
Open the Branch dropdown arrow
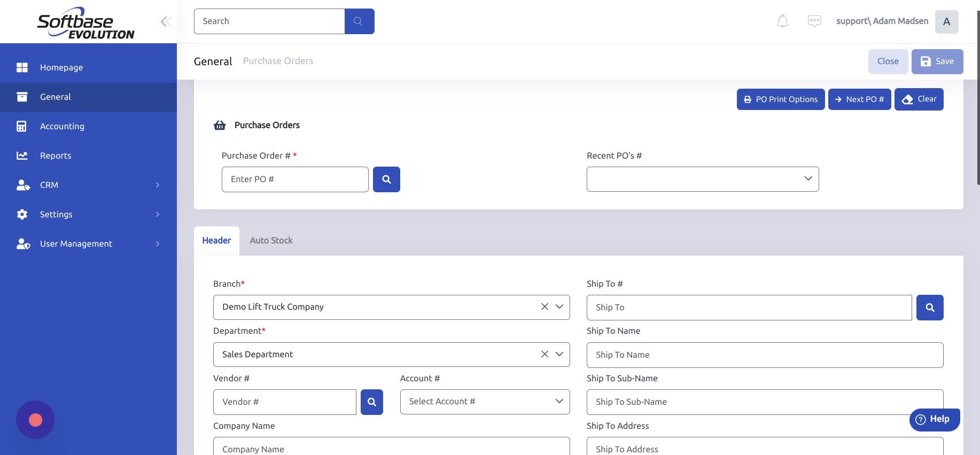tap(559, 307)
